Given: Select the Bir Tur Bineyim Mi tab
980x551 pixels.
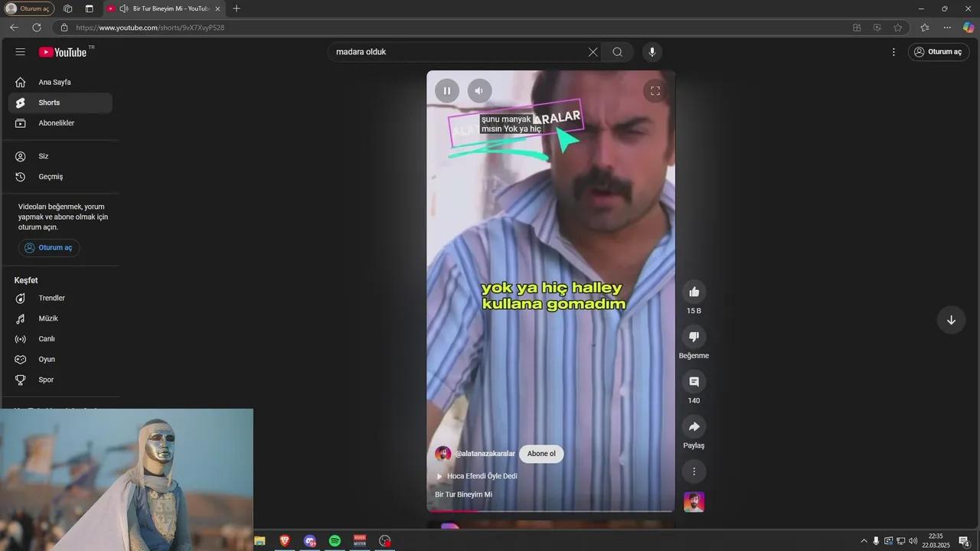Looking at the screenshot, I should coord(164,8).
